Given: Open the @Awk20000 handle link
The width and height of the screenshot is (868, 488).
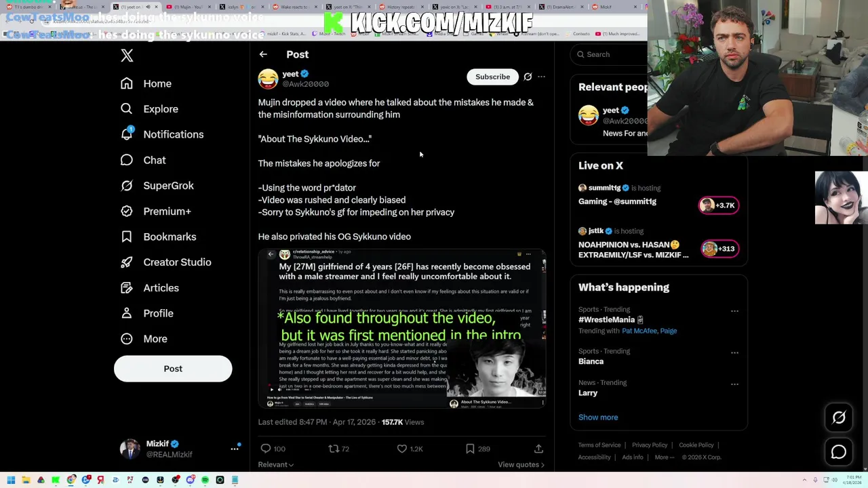Looking at the screenshot, I should 305,84.
